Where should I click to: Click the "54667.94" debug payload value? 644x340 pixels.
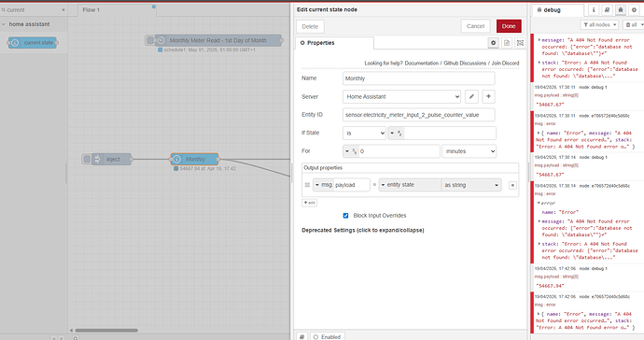coord(550,286)
